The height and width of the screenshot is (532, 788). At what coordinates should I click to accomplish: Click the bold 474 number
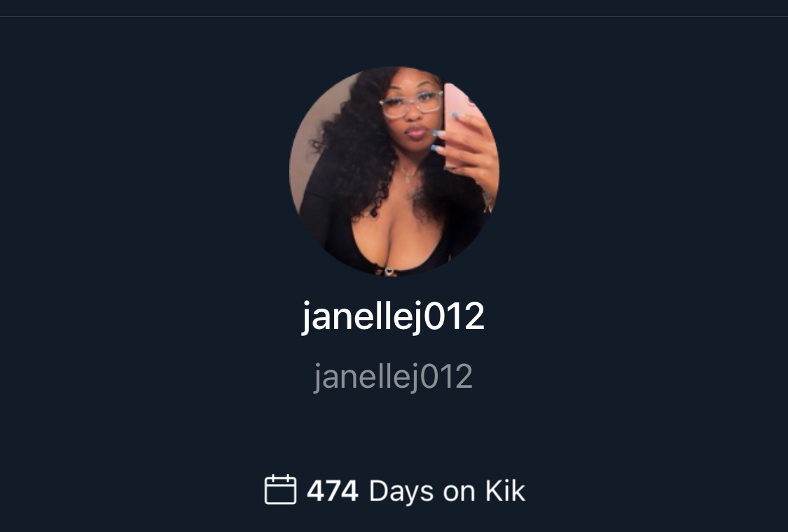(x=332, y=491)
